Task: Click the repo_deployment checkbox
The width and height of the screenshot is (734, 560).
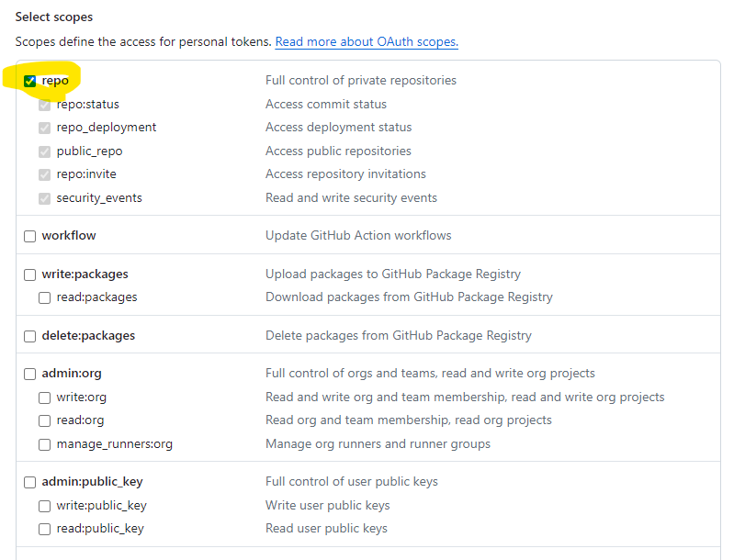Action: tap(45, 128)
